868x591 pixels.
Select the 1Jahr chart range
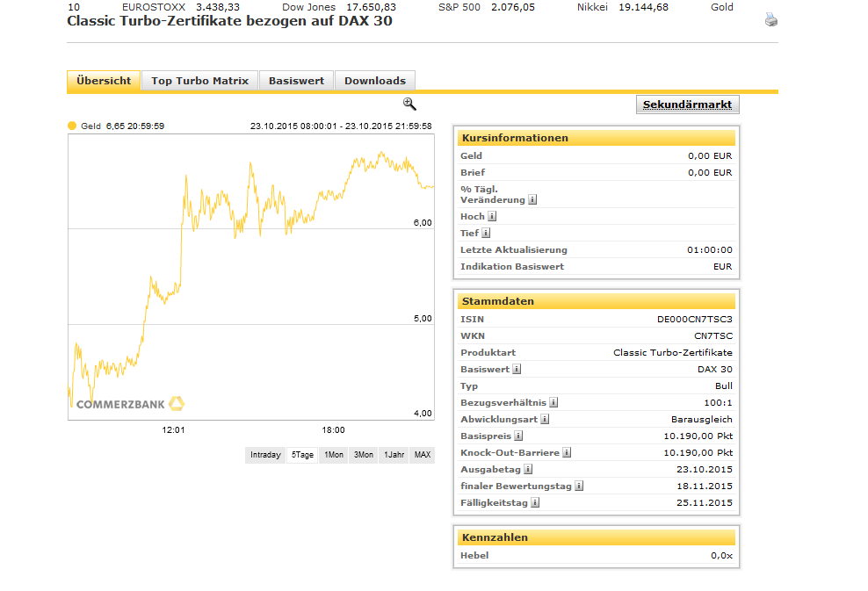tap(394, 455)
